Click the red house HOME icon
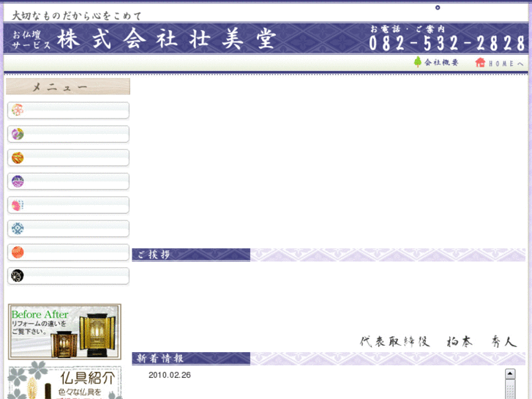 tap(480, 62)
